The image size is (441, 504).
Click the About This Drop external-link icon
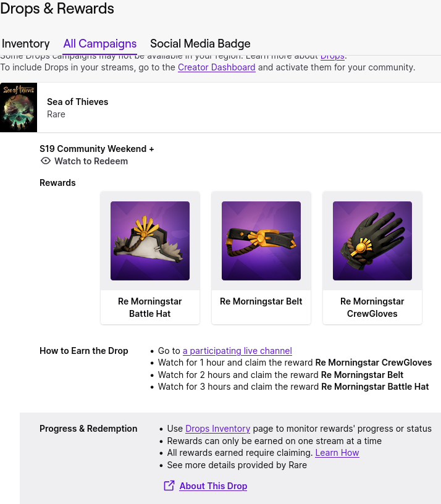click(x=169, y=486)
